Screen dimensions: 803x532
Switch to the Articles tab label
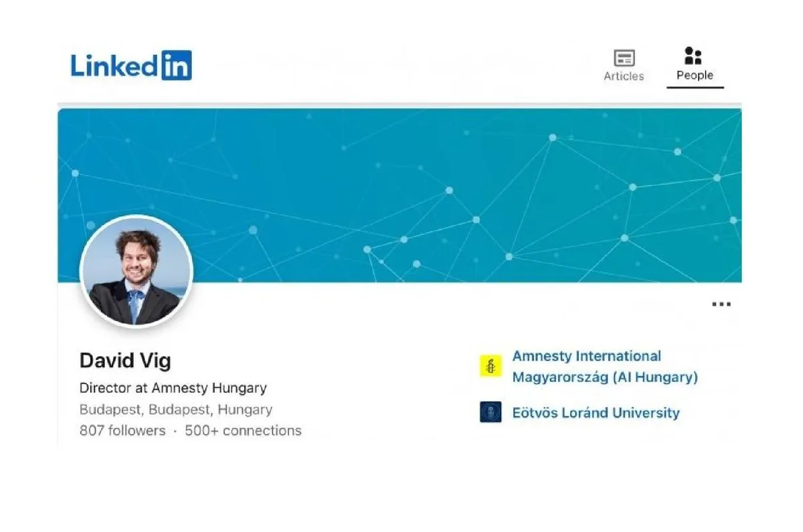point(624,76)
